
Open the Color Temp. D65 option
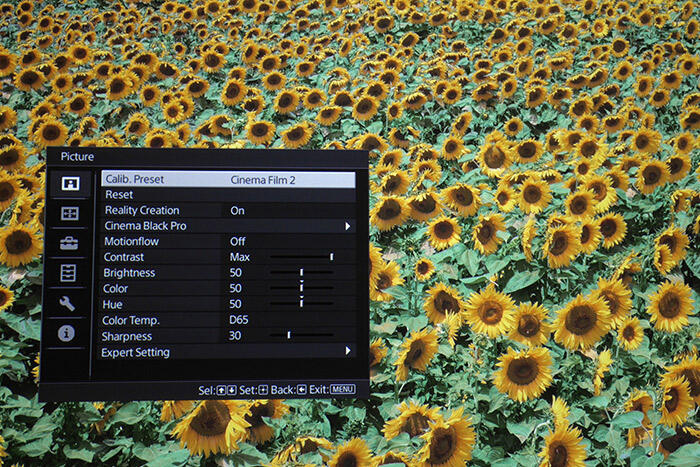click(x=238, y=320)
